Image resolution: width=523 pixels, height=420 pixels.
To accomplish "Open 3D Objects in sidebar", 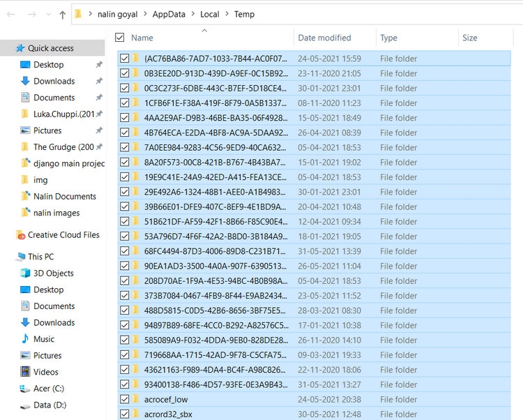I will [x=53, y=273].
